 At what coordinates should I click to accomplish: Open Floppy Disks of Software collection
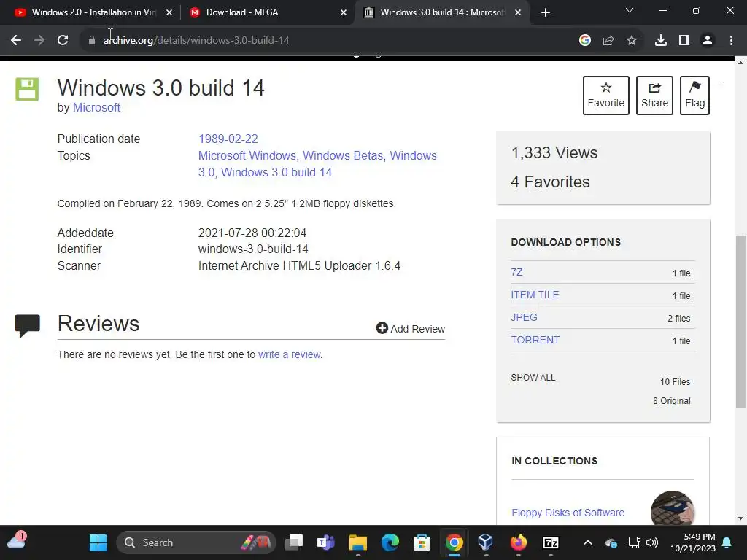point(568,513)
